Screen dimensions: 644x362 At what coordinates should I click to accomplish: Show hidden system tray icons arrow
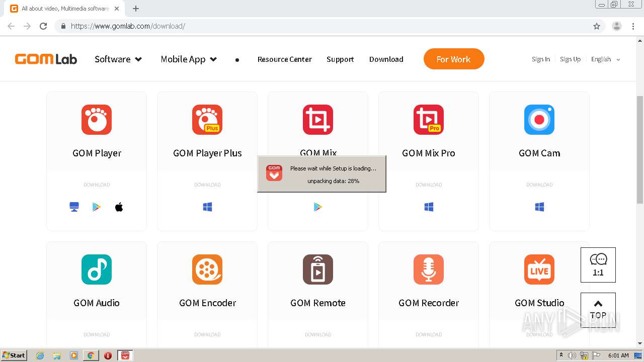click(561, 355)
